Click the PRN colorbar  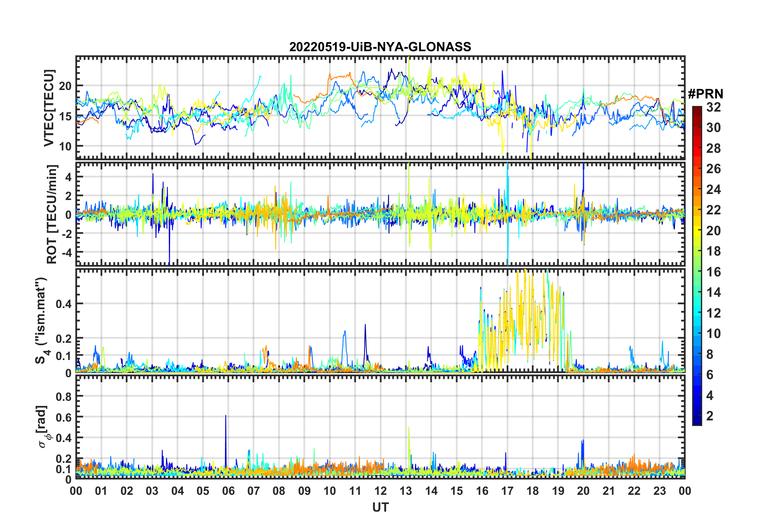pos(697,266)
